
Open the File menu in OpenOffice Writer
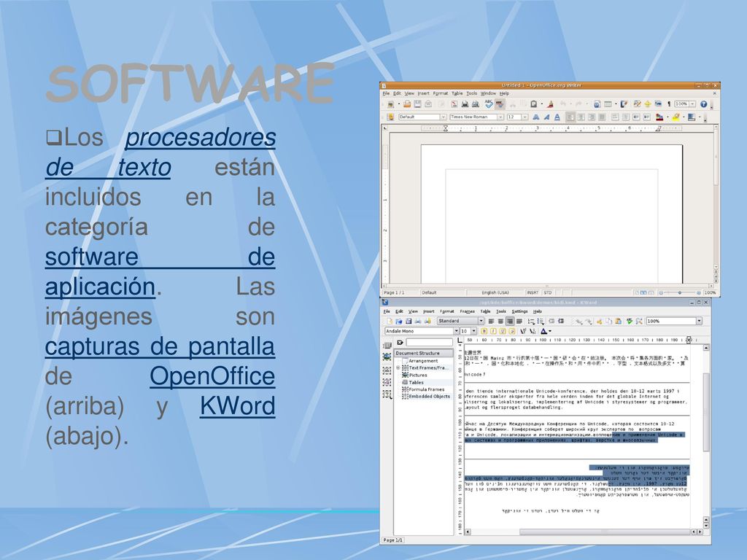(386, 93)
